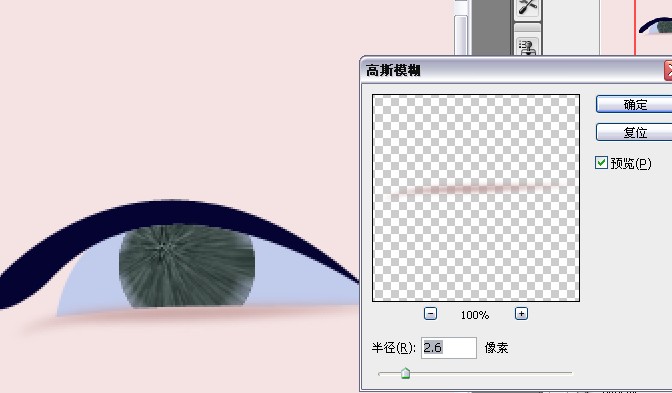Close the 高斯模糊 dialog
This screenshot has width=672, height=393.
pyautogui.click(x=669, y=70)
